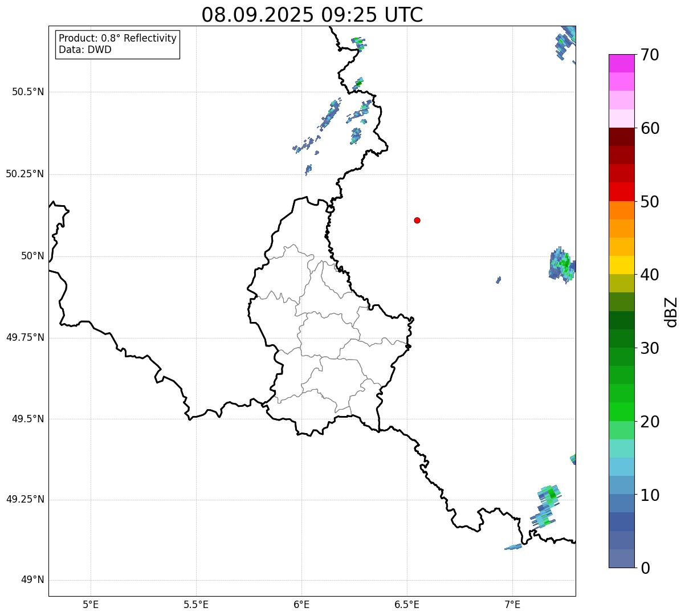The image size is (685, 616).
Task: Click the colorbar tick label 30
Action: pyautogui.click(x=650, y=348)
